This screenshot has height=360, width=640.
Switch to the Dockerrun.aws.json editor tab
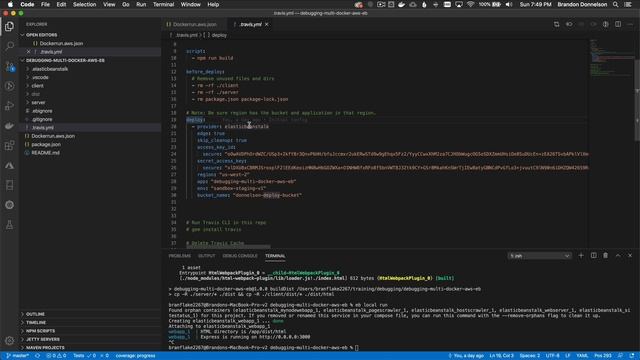point(194,24)
